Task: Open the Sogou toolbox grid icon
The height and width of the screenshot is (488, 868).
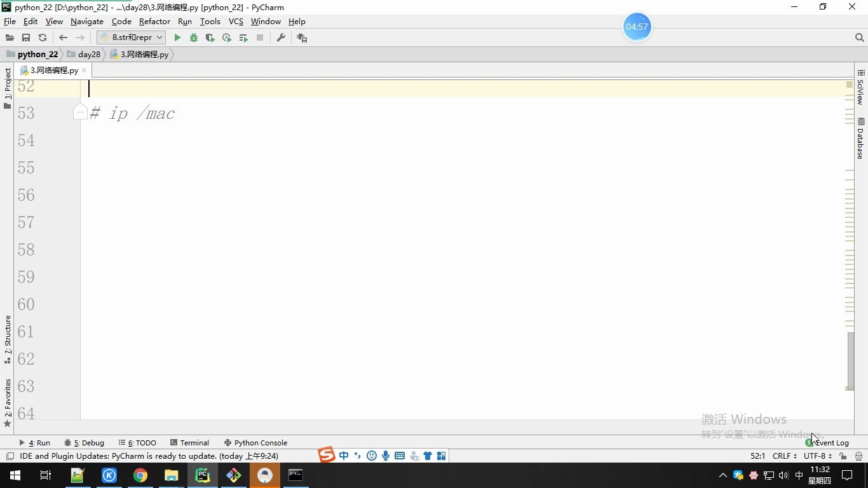Action: (441, 456)
